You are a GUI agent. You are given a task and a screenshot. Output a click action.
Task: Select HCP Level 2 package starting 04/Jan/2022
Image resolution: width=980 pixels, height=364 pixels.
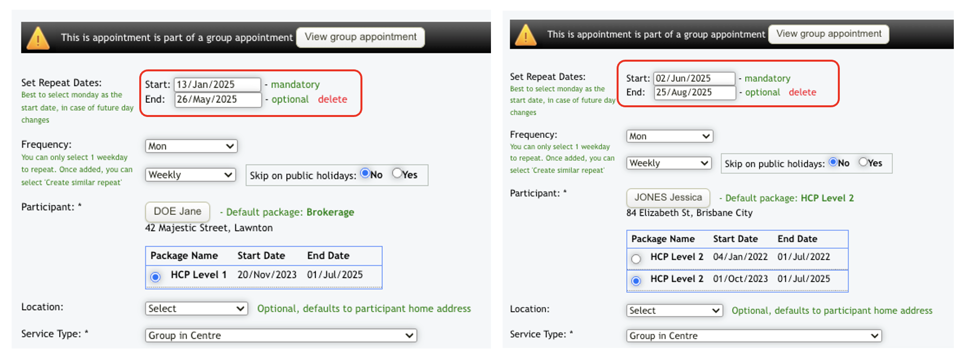tap(636, 259)
